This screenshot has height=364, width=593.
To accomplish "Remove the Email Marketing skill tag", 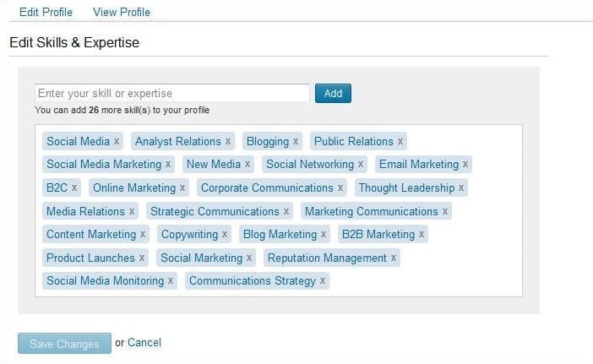I will tap(465, 165).
